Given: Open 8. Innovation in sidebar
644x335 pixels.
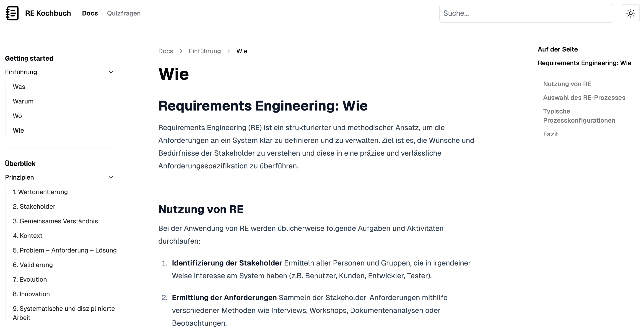Looking at the screenshot, I should pos(31,294).
